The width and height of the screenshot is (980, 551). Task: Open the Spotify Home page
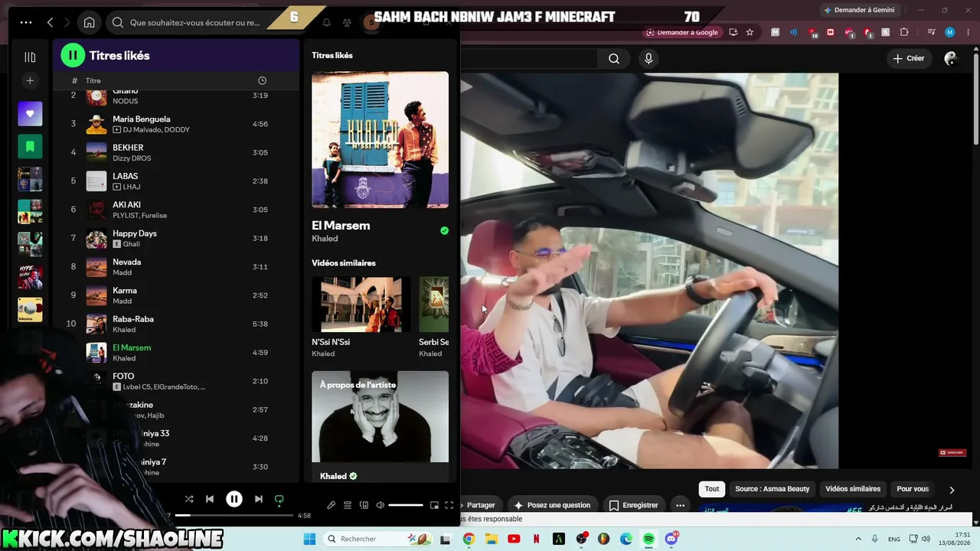pos(90,23)
